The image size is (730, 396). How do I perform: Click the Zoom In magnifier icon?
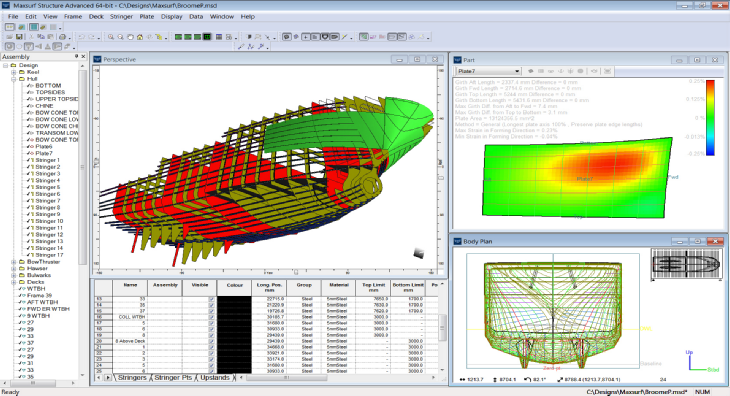111,37
